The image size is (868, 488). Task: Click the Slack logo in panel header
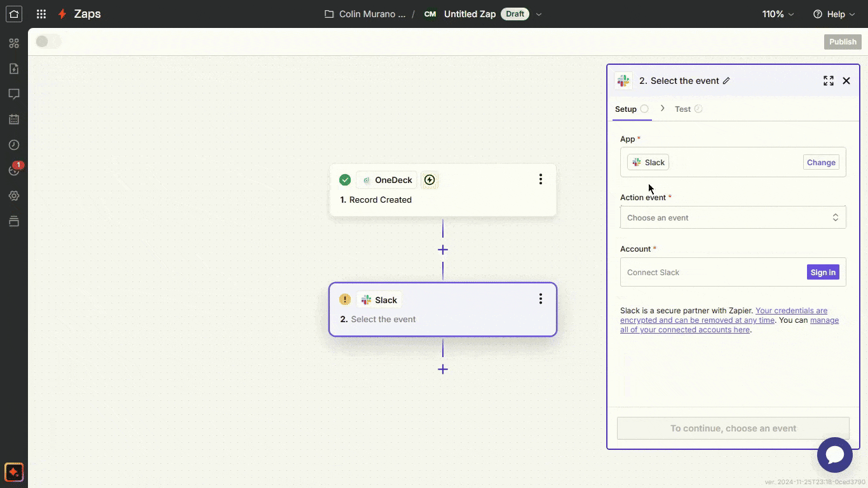pyautogui.click(x=623, y=81)
